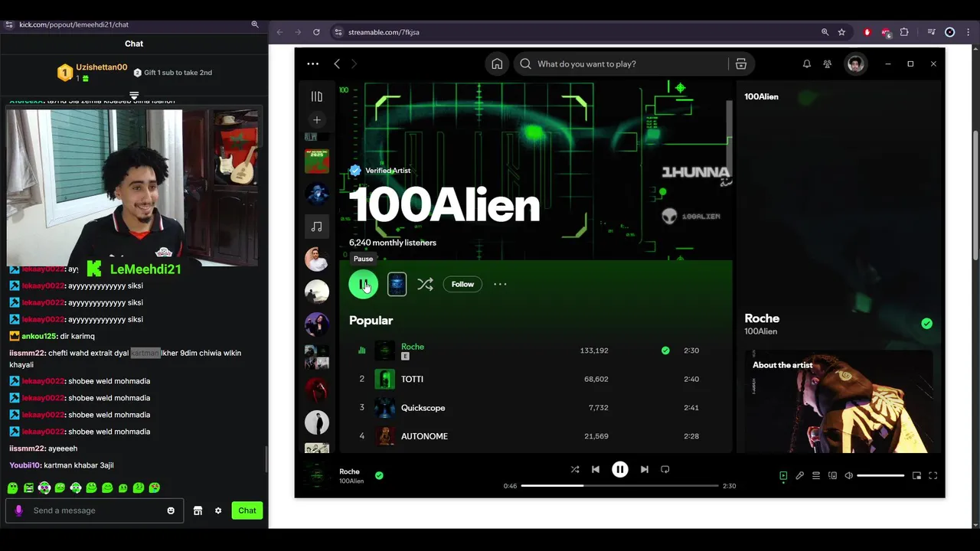
Task: Play the track AUTONOME
Action: 424,436
